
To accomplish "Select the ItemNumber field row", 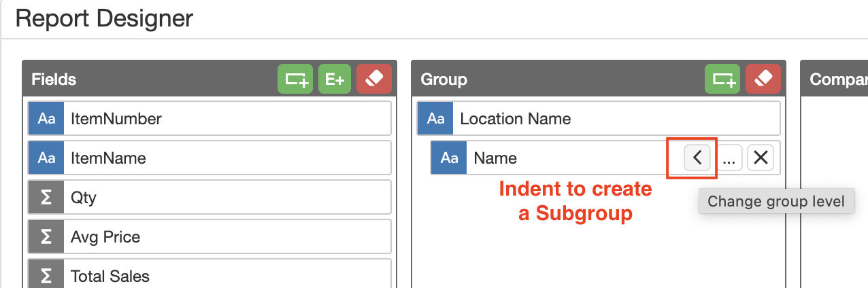I will point(210,119).
